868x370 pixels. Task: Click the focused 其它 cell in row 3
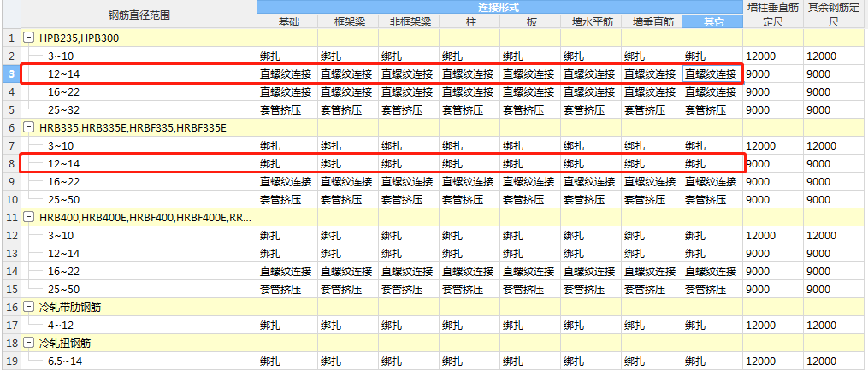point(712,74)
